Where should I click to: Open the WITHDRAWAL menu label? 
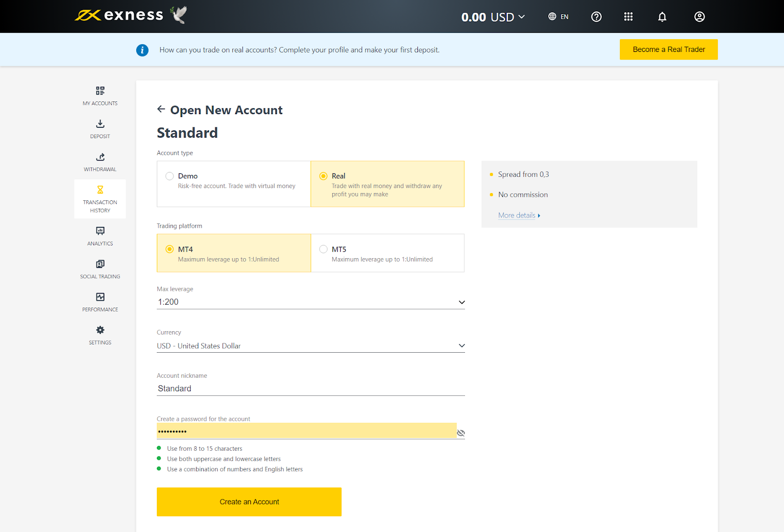(100, 169)
